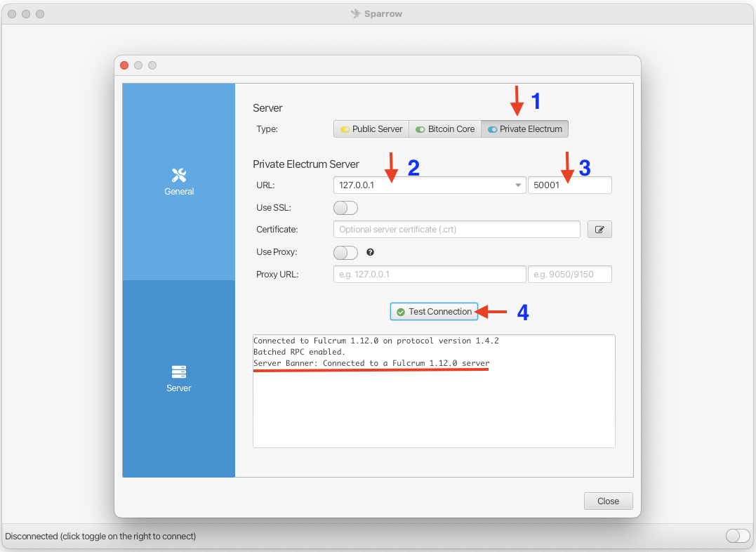Click the 'Connected to Fulcrum 1.12.0 on protocol' line

point(376,341)
